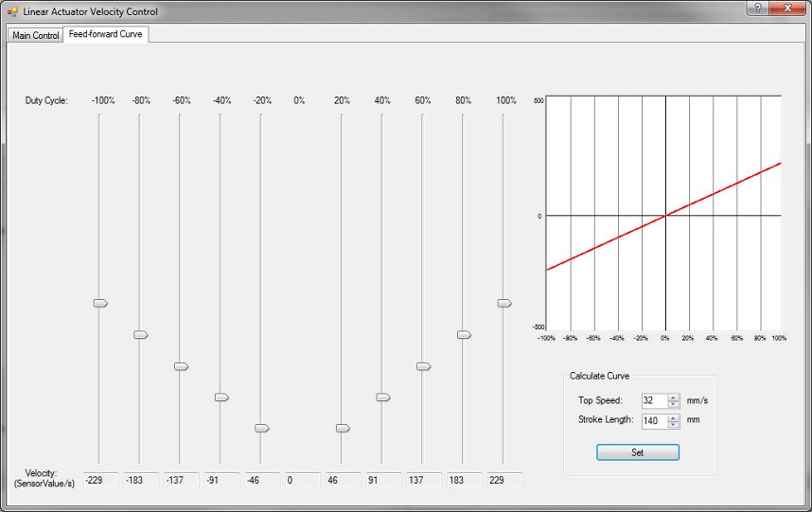This screenshot has height=512, width=812.
Task: Increase Stroke Length with the up arrow
Action: click(x=673, y=417)
